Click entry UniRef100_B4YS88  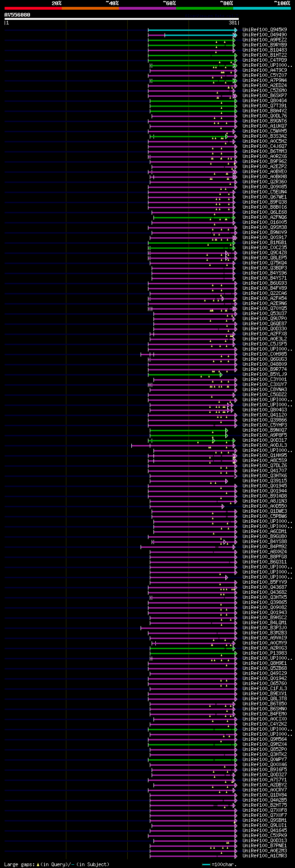coord(265,541)
